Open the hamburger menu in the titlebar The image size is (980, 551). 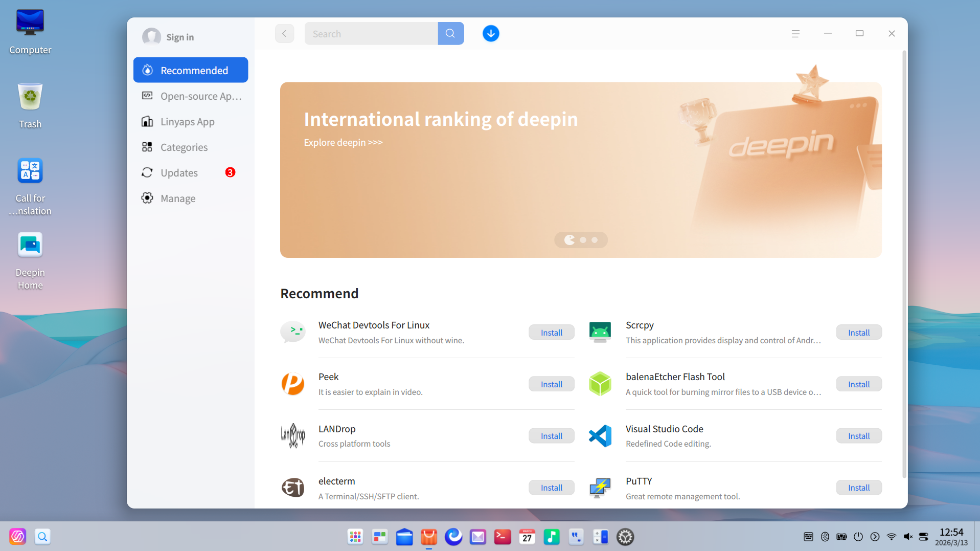pyautogui.click(x=794, y=33)
